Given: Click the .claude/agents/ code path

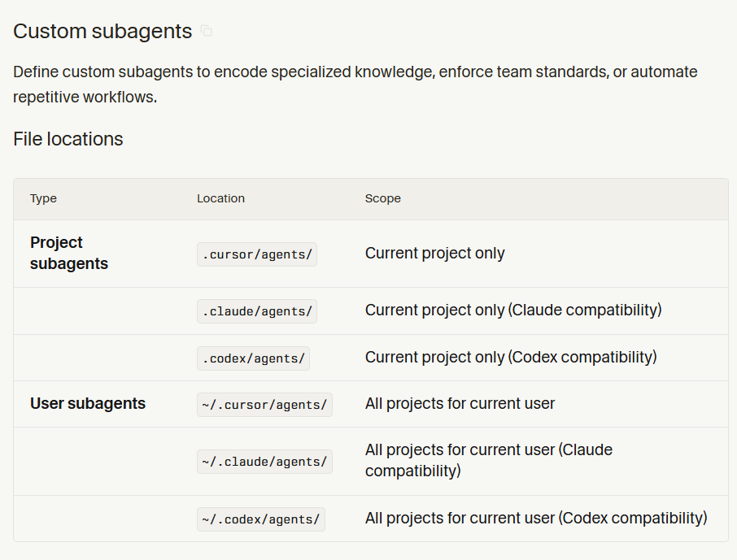Looking at the screenshot, I should coord(257,311).
